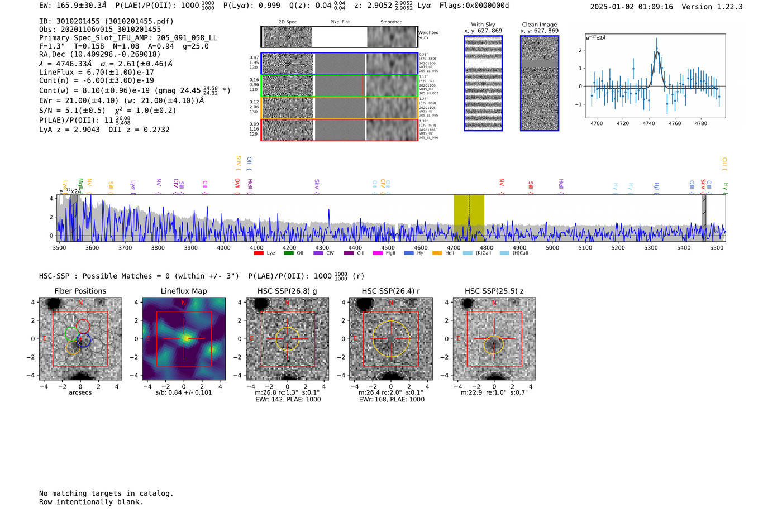This screenshot has width=782, height=532.
Task: Click the Gaussian emission line fit plot
Action: (x=655, y=76)
